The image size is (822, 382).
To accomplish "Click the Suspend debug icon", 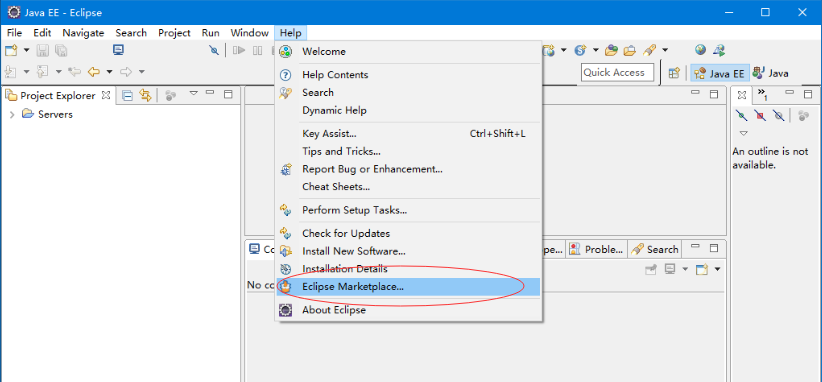I will 257,50.
